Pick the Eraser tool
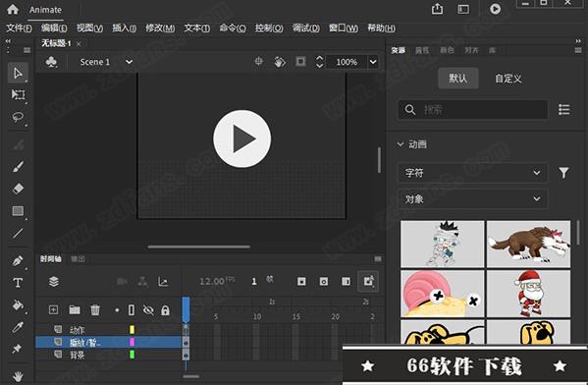Screen dimensions: 588x385 [18, 189]
